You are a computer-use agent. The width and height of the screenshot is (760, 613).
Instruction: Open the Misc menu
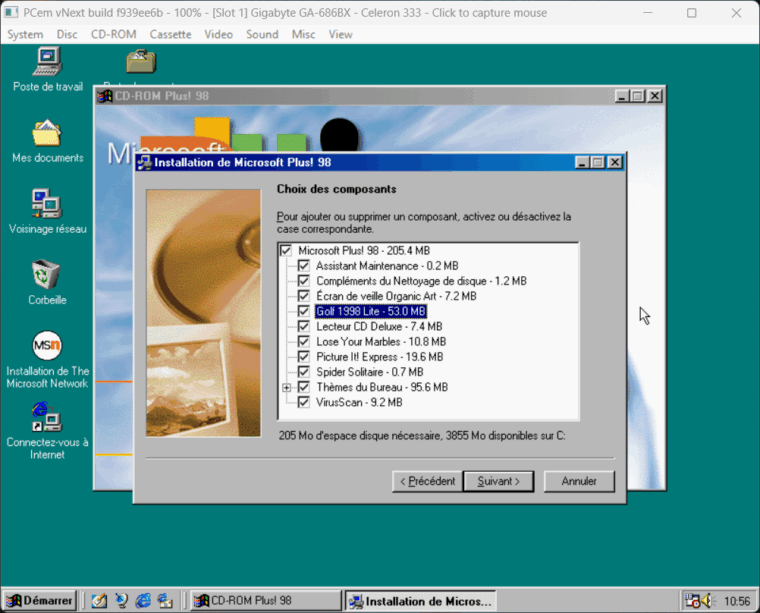coord(303,34)
